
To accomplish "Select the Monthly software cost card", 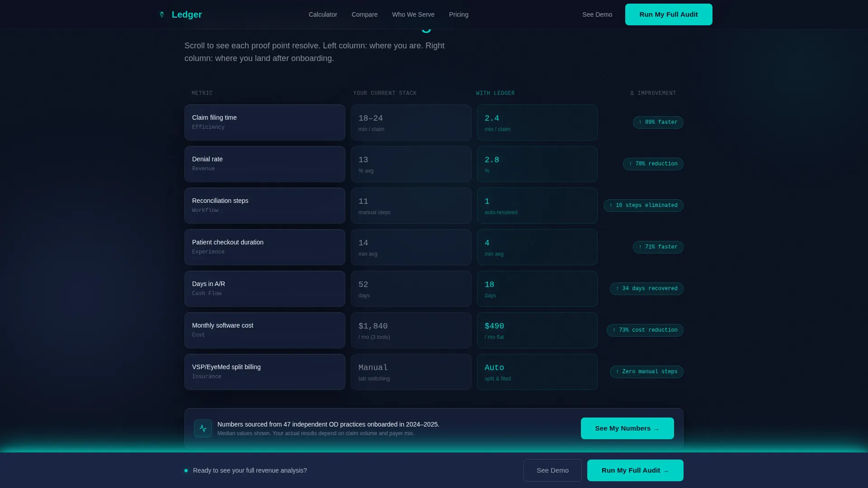I will tap(265, 330).
